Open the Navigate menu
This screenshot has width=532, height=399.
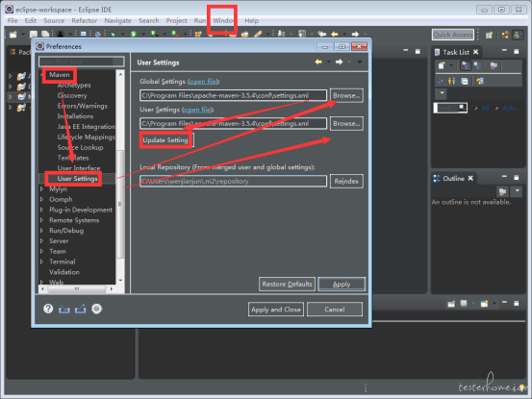pyautogui.click(x=117, y=21)
